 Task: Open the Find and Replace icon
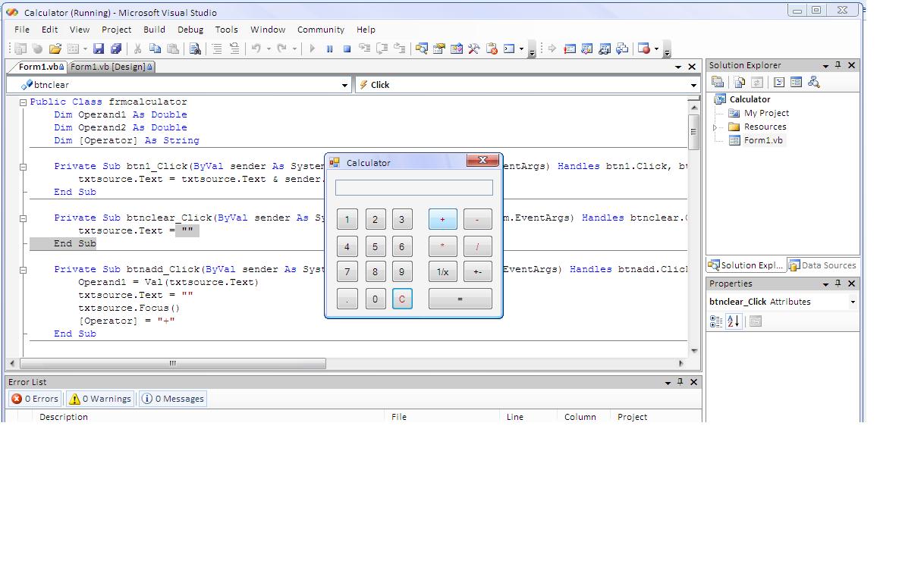click(x=195, y=48)
